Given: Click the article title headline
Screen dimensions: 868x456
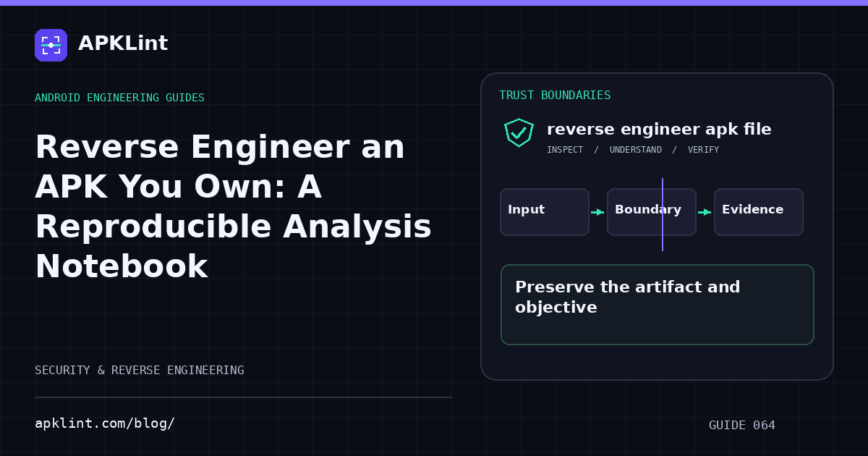Looking at the screenshot, I should coord(233,207).
